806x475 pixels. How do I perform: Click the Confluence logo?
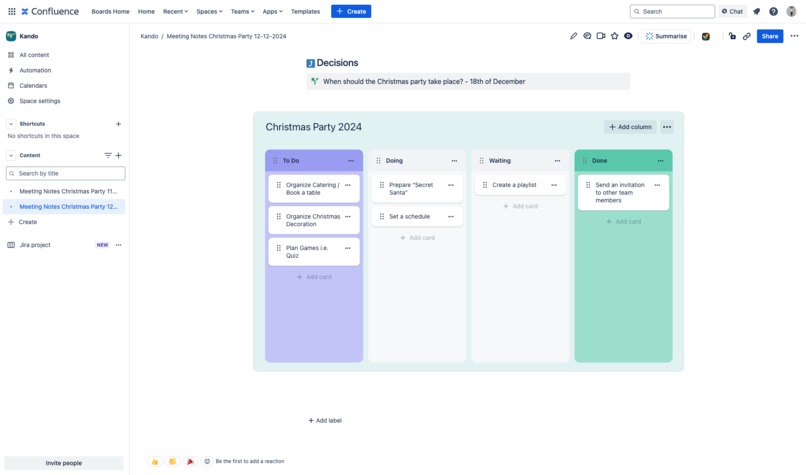coord(50,11)
